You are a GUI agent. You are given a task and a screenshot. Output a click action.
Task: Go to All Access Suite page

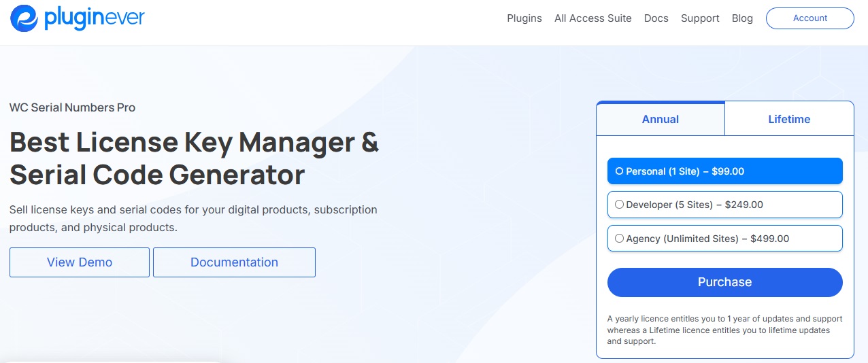[593, 18]
